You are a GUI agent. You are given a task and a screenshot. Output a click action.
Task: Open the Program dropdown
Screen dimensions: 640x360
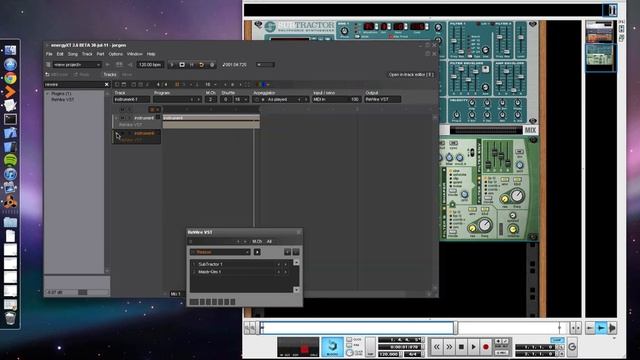coord(177,99)
